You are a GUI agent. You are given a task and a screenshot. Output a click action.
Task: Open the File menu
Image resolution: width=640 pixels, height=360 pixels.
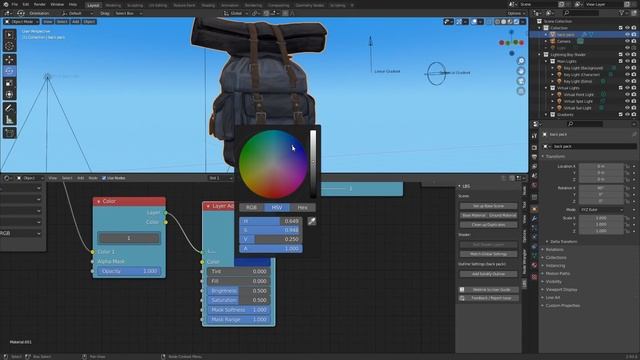(15, 4)
